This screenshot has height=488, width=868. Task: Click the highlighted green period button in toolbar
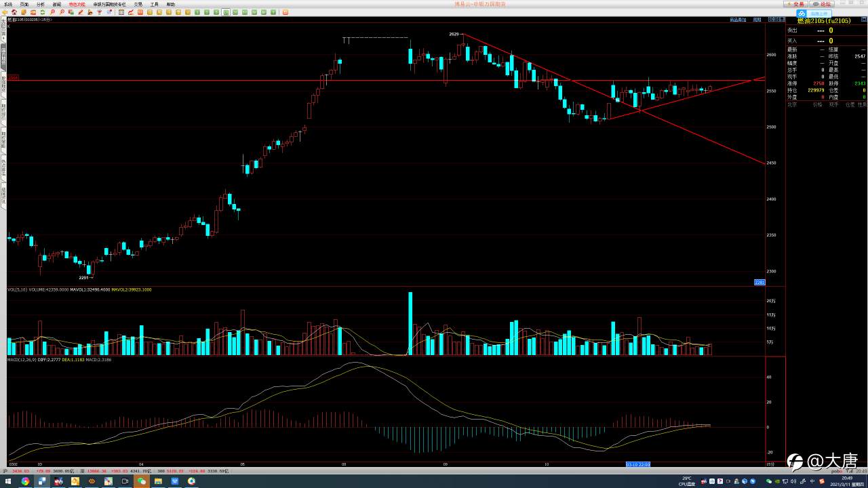pyautogui.click(x=226, y=12)
